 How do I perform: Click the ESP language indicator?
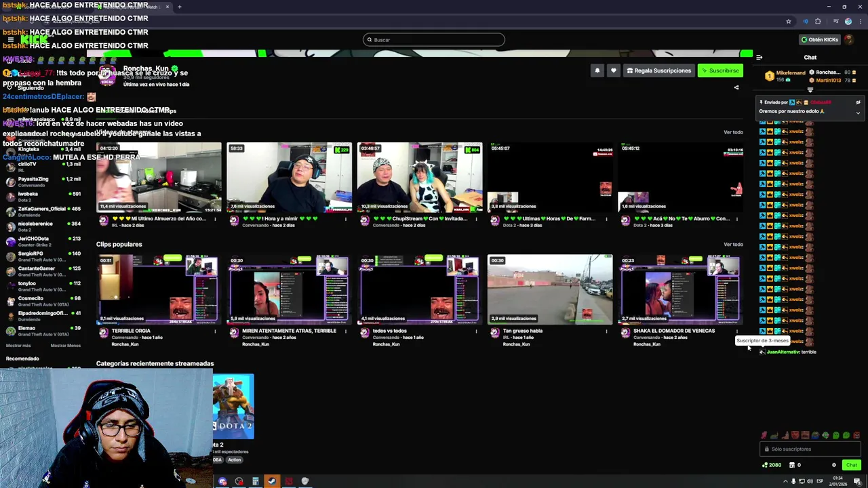point(820,481)
